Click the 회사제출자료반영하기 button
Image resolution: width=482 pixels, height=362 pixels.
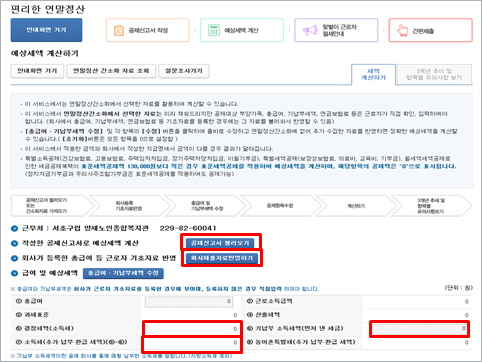tap(222, 258)
